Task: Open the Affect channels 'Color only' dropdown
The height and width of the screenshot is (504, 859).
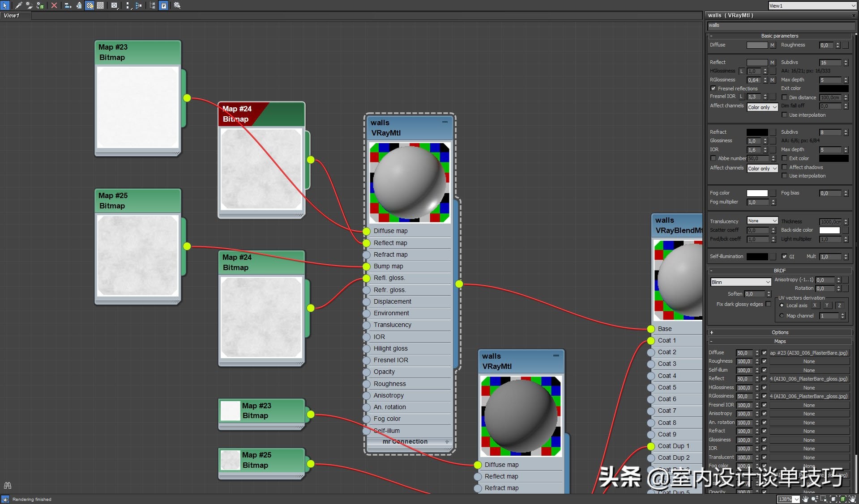Action: [x=762, y=107]
